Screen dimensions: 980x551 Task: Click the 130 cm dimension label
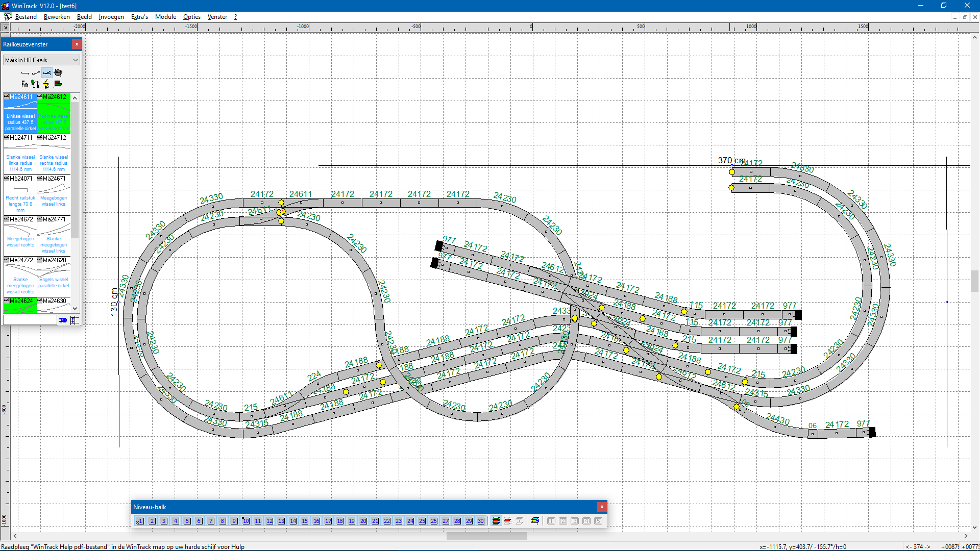point(114,302)
